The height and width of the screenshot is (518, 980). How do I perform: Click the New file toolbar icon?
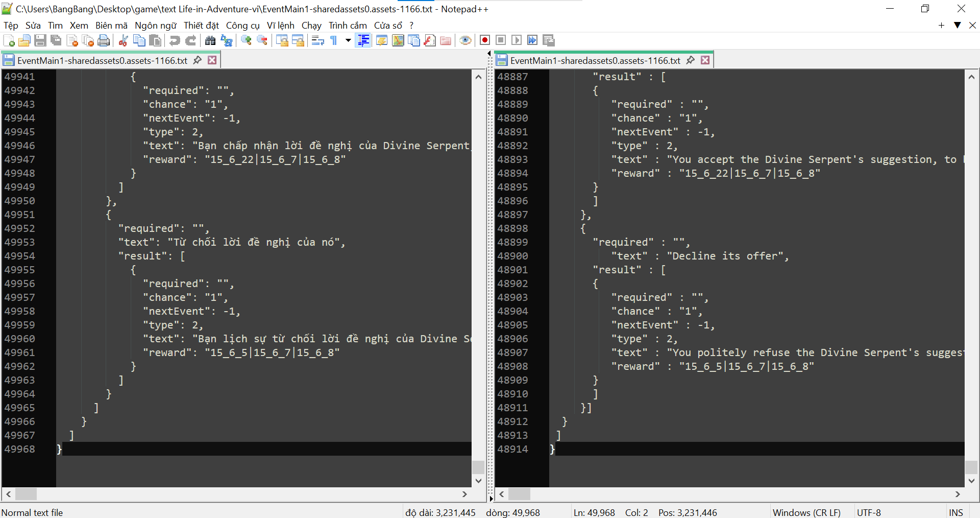tap(9, 40)
